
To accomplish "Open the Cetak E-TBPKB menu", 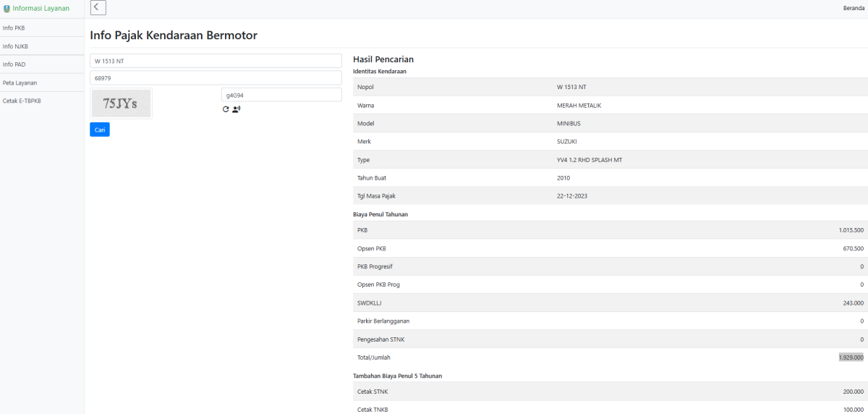I will [22, 101].
